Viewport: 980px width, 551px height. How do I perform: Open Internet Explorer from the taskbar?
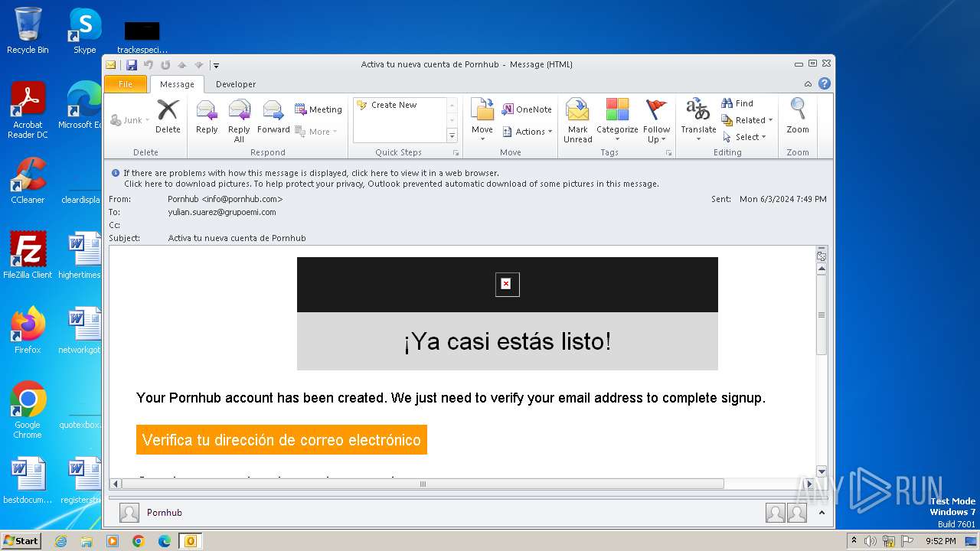point(60,541)
